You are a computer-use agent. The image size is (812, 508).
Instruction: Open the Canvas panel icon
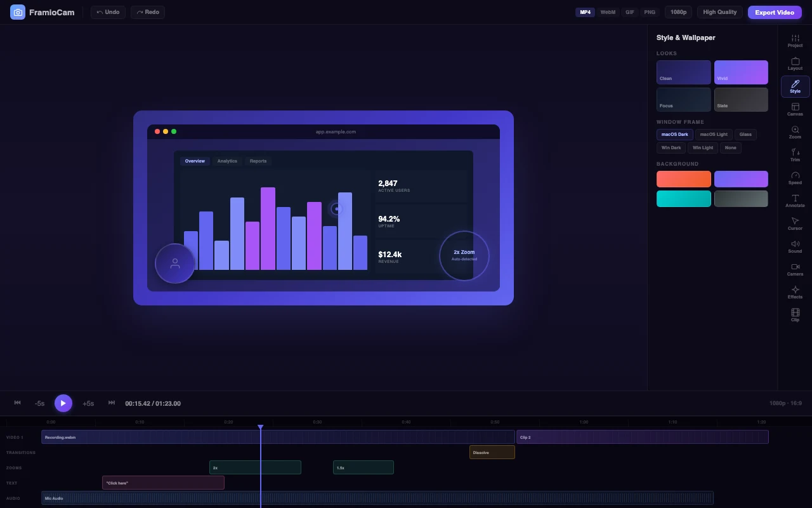click(x=795, y=110)
